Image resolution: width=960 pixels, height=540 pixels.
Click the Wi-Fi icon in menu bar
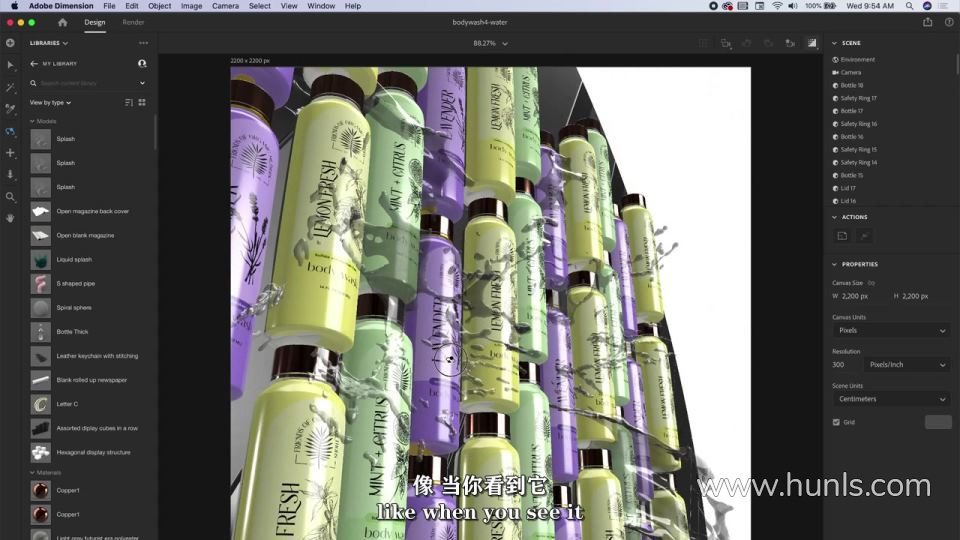(x=777, y=6)
